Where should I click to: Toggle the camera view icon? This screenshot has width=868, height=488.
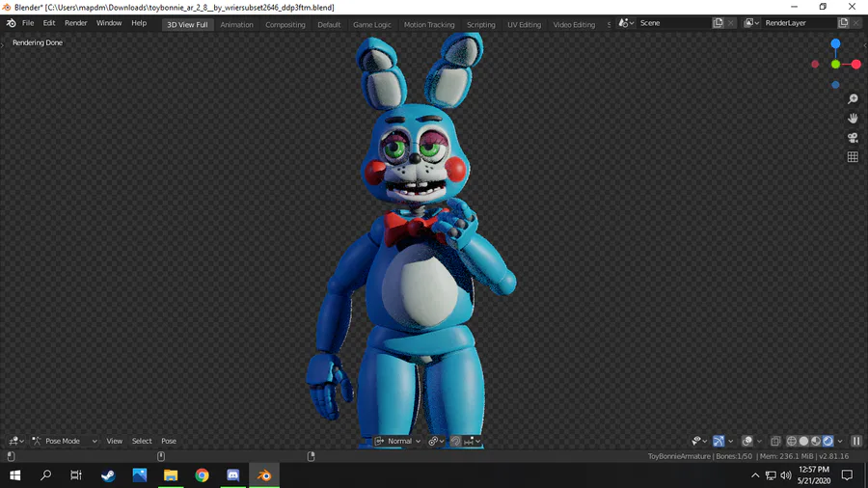click(x=853, y=138)
